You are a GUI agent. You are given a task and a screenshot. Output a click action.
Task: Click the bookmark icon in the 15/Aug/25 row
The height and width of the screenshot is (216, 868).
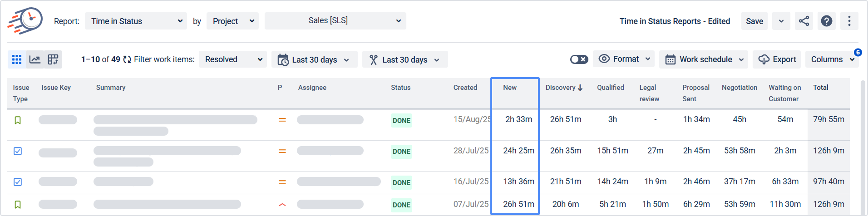point(18,120)
